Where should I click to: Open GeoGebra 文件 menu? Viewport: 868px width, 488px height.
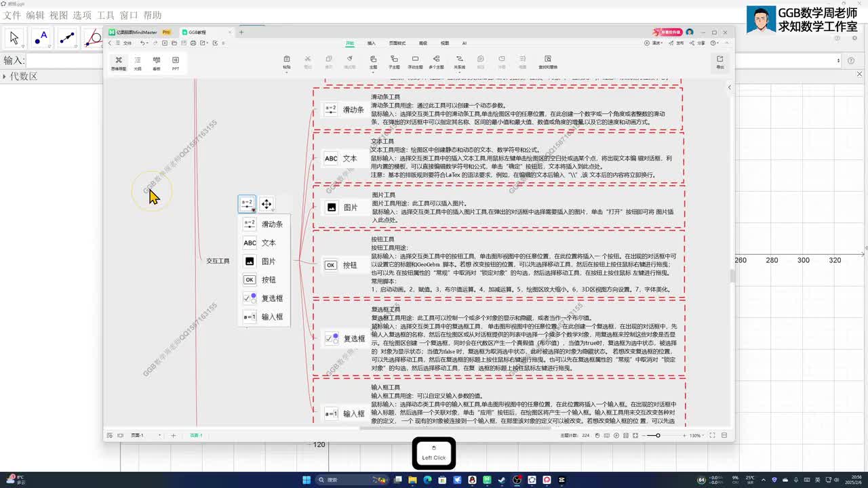pos(12,15)
